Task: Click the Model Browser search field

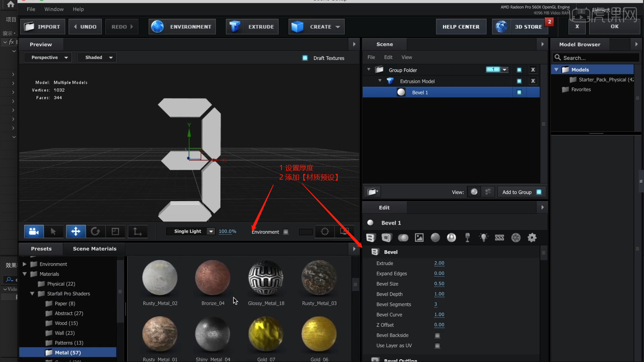Action: 596,58
